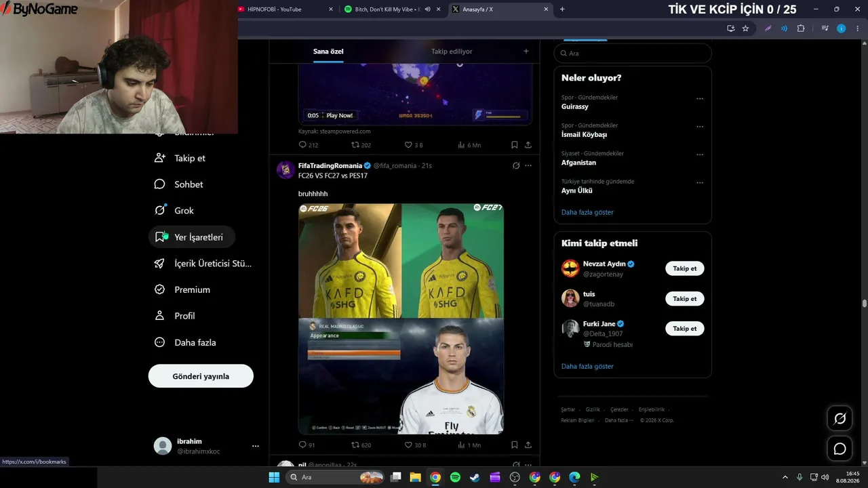Click the Windows Start button
868x488 pixels.
tap(274, 477)
